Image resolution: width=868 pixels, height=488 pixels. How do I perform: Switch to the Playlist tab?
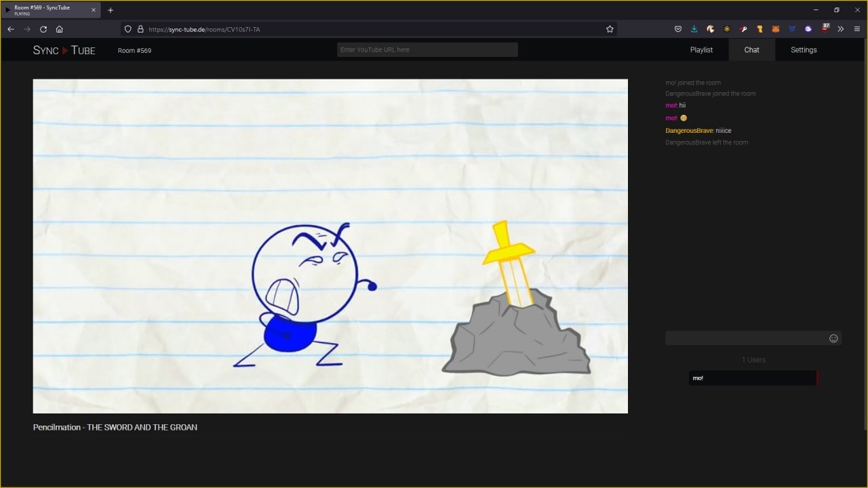[701, 50]
